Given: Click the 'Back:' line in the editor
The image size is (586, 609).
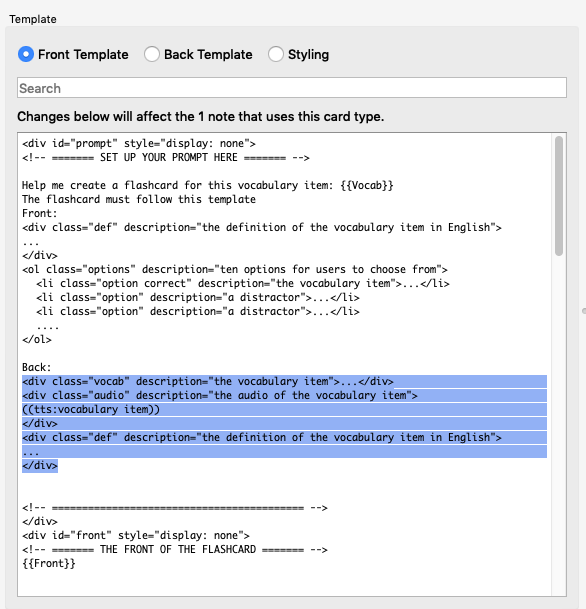Looking at the screenshot, I should [x=37, y=367].
